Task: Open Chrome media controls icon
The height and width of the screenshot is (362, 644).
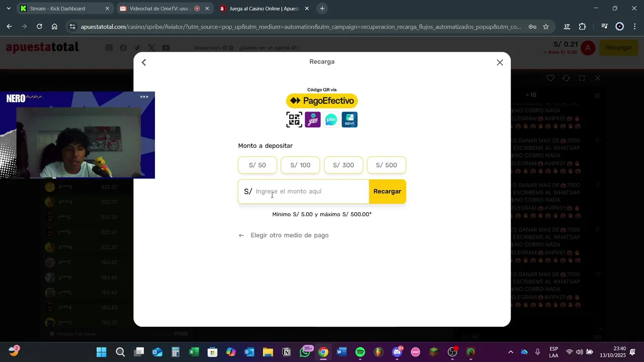Action: tap(604, 27)
